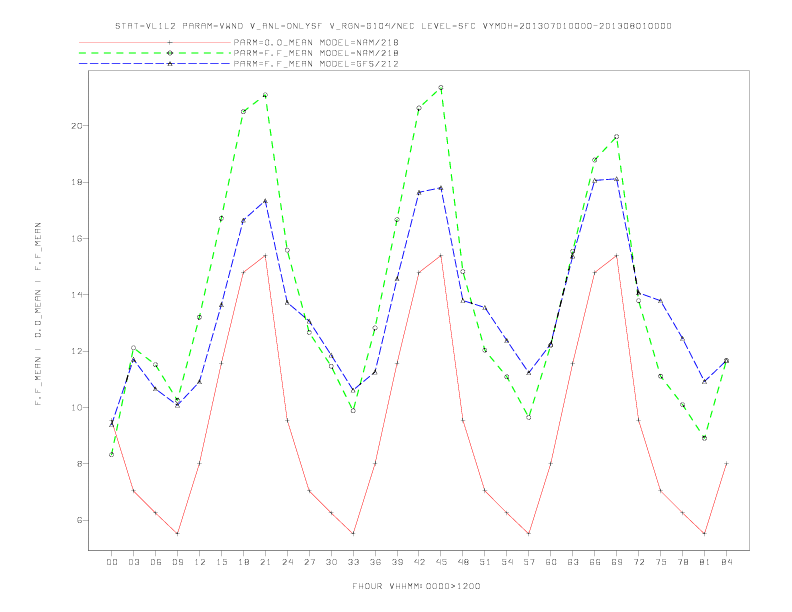Click the x-axis tick label 51

tap(485, 562)
